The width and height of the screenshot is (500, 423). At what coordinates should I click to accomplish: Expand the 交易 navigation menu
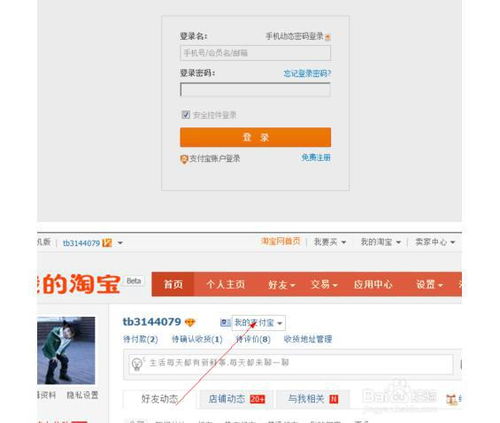click(x=324, y=285)
